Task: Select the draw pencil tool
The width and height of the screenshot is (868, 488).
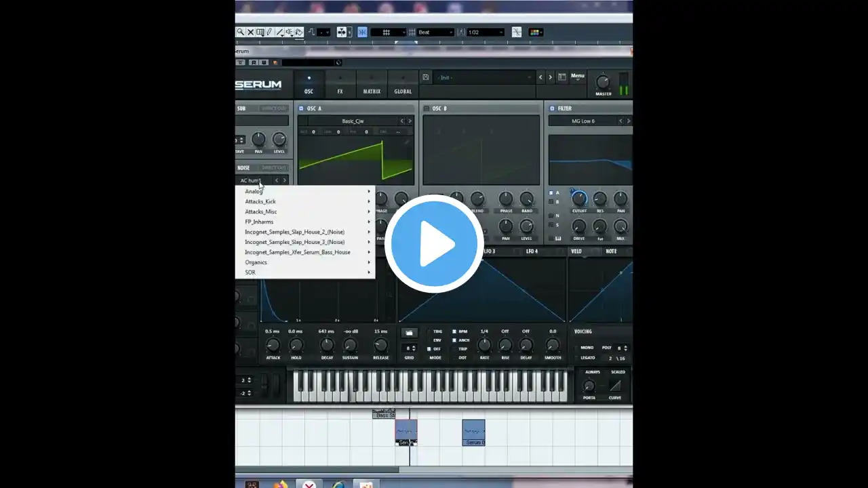Action: 269,32
